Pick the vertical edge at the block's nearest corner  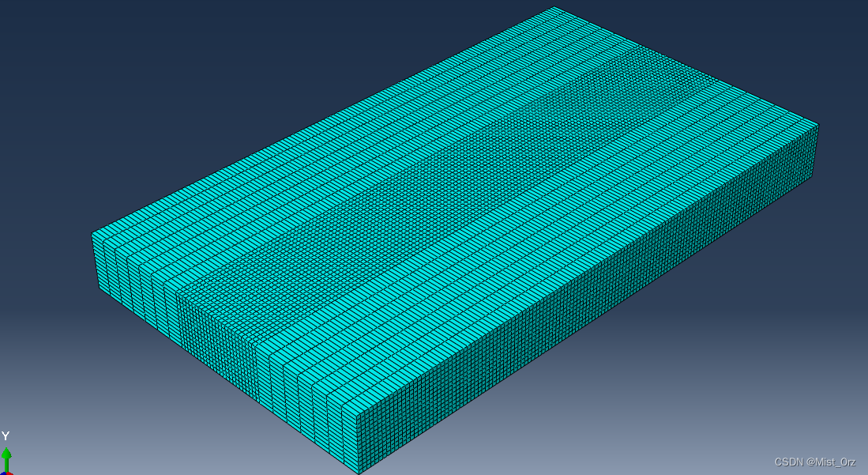351,443
